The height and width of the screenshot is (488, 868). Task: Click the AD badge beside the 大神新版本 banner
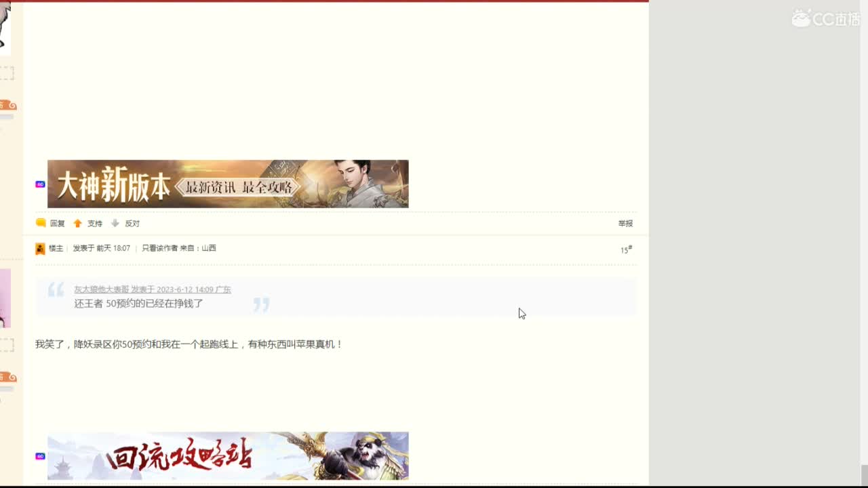[x=40, y=183]
